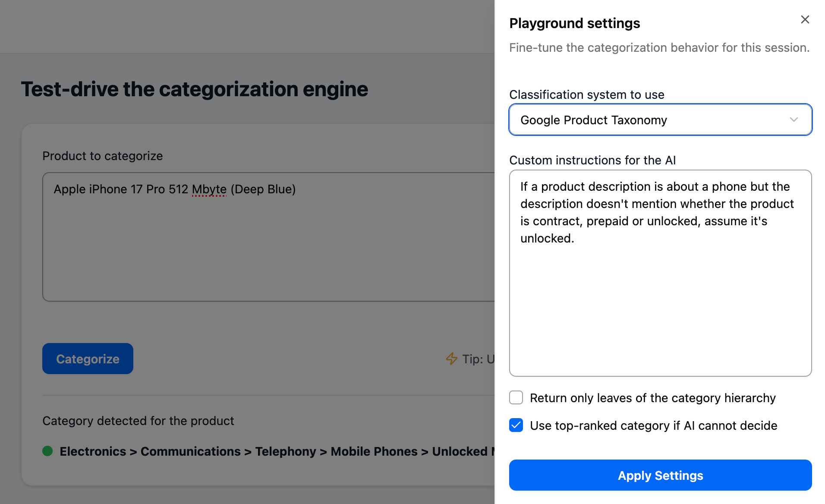Viewport: 825px width, 504px height.
Task: Click 'Communications' in the category path
Action: click(190, 451)
